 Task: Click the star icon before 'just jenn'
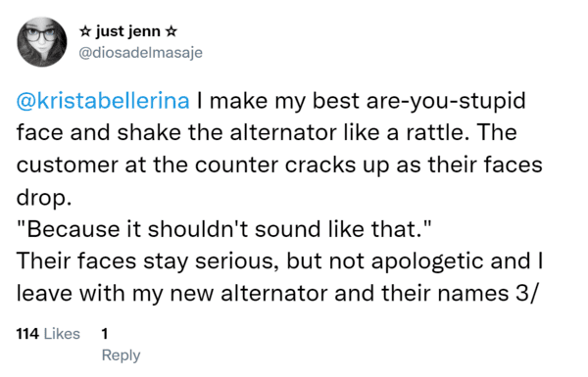click(x=85, y=31)
